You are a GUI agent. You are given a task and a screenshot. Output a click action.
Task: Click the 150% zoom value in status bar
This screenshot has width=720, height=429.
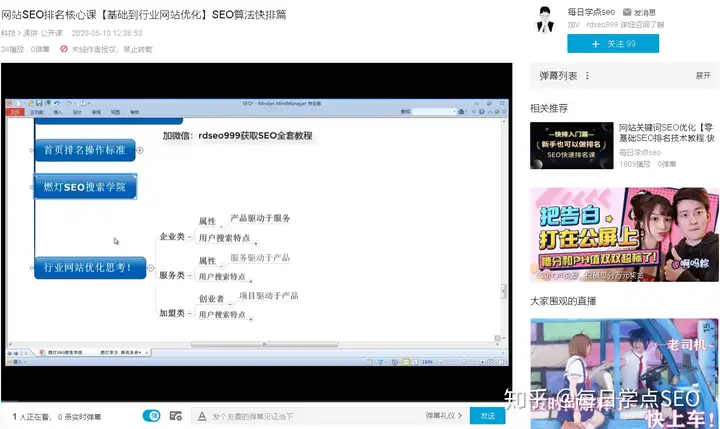point(427,362)
